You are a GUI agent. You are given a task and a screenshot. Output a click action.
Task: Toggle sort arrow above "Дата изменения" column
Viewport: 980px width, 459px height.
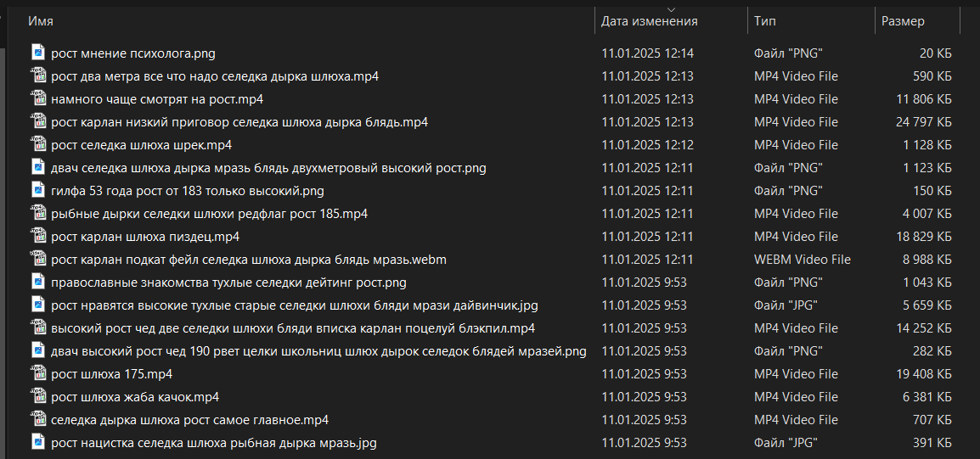(x=671, y=9)
